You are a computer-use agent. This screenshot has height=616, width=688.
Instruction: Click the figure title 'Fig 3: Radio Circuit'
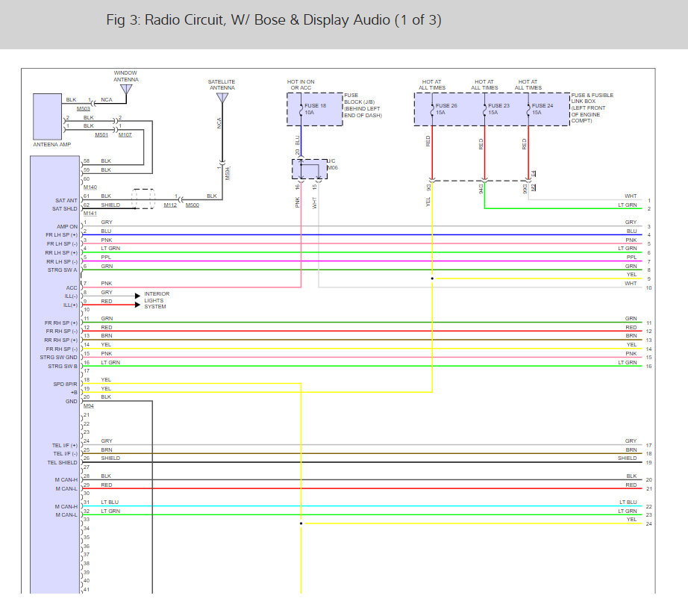pyautogui.click(x=273, y=20)
